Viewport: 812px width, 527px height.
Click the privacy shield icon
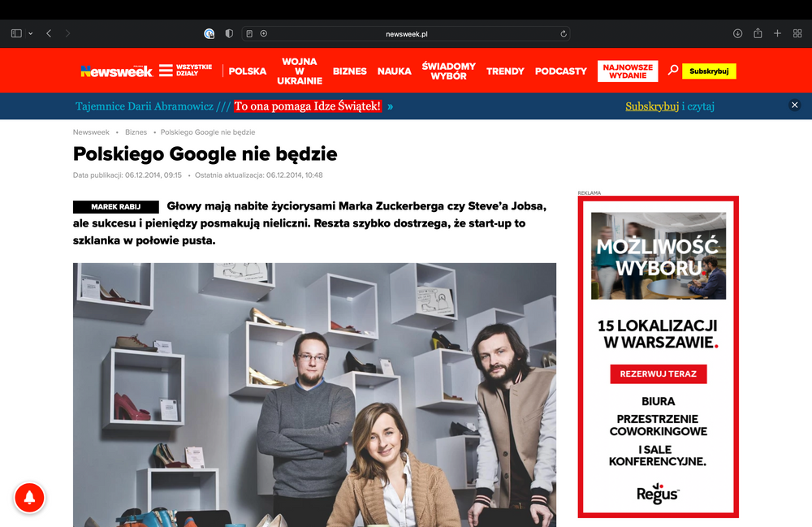229,33
